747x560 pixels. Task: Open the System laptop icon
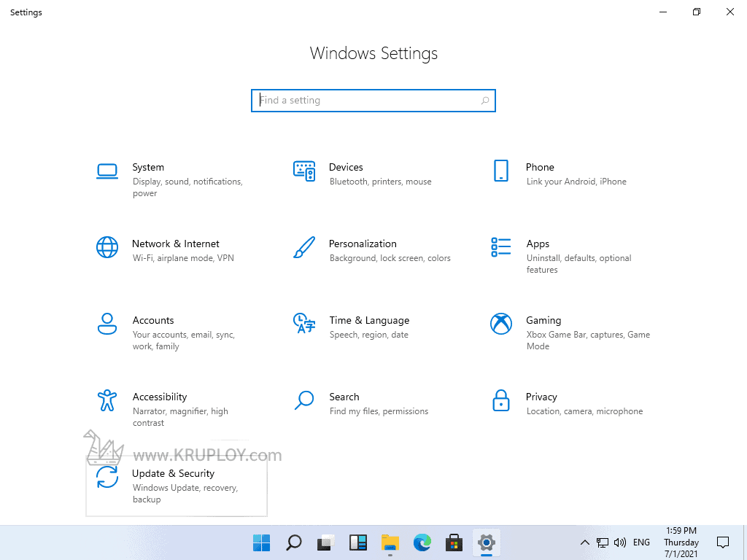[107, 171]
